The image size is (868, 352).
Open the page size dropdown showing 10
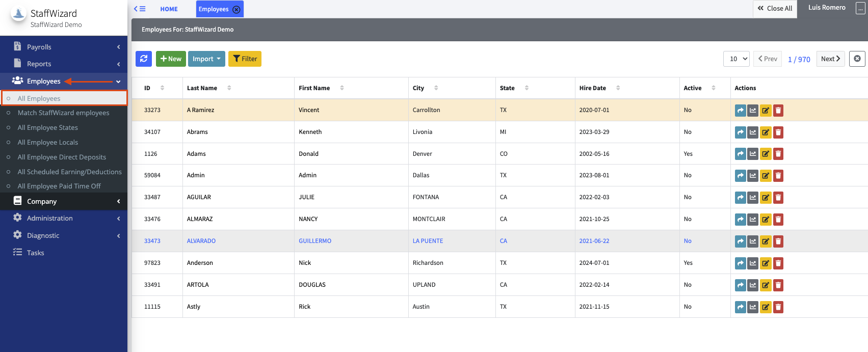point(736,59)
